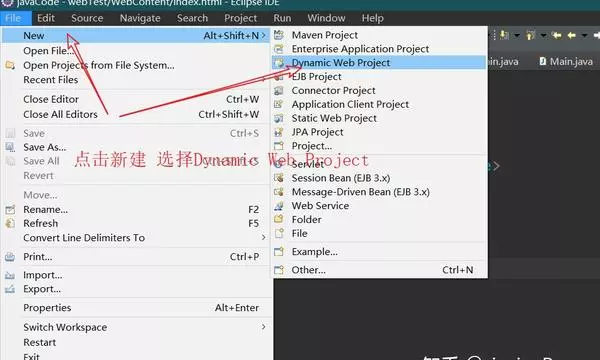The height and width of the screenshot is (360, 600).
Task: Click the Maven Project icon
Action: point(279,35)
